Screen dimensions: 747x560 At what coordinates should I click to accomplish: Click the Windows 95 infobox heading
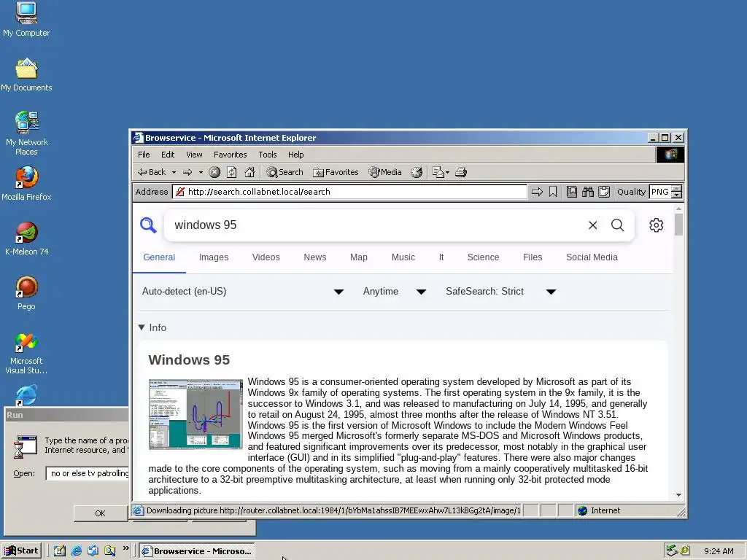[189, 359]
